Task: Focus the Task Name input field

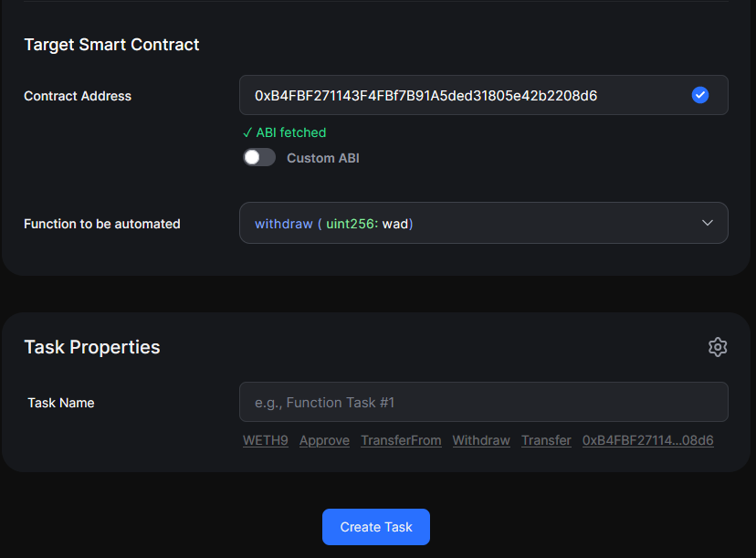Action: coord(484,402)
